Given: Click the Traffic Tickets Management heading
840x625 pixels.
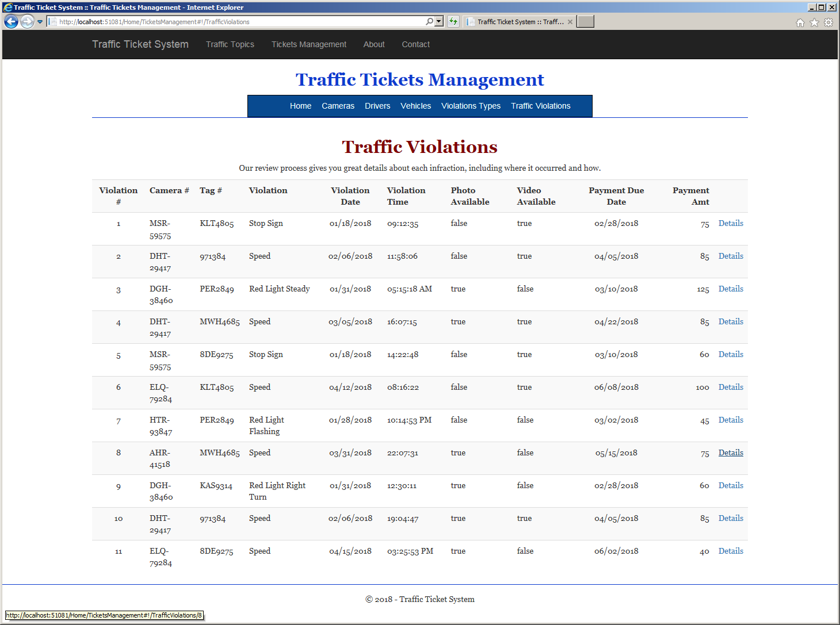Looking at the screenshot, I should (420, 79).
